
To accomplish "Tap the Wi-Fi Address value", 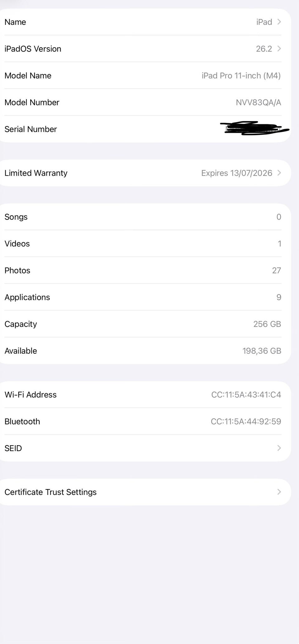I will 246,394.
